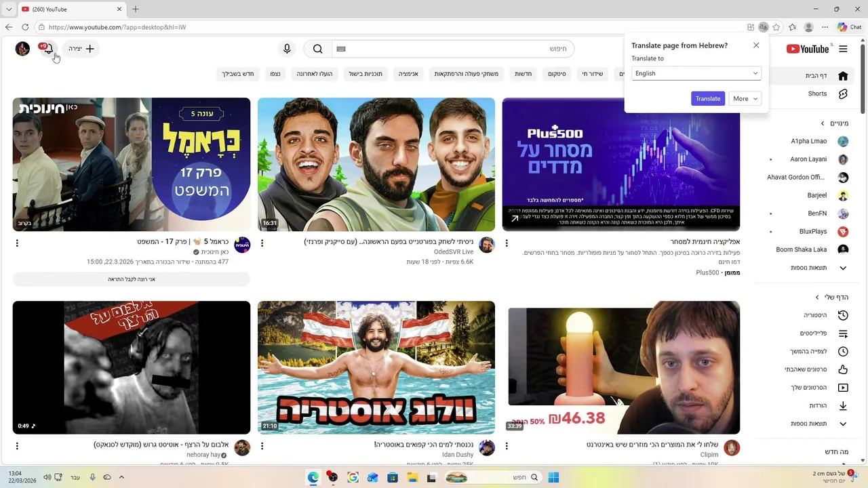The width and height of the screenshot is (868, 488).
Task: Select the חדש בשבילך filter chip
Action: [x=238, y=73]
